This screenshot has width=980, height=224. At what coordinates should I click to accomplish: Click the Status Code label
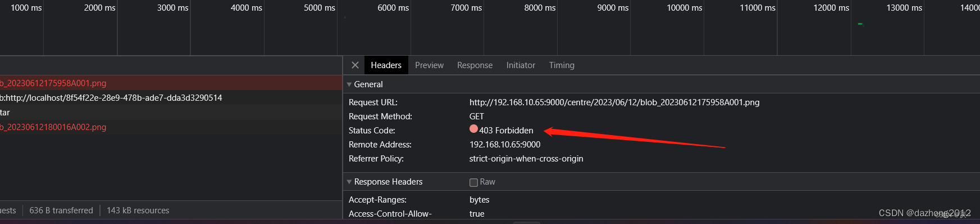click(372, 131)
